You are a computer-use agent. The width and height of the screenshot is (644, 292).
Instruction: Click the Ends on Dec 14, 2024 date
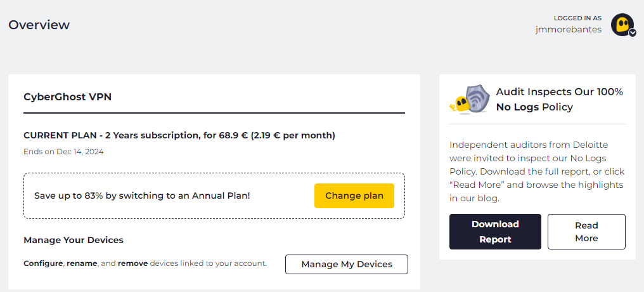[63, 152]
